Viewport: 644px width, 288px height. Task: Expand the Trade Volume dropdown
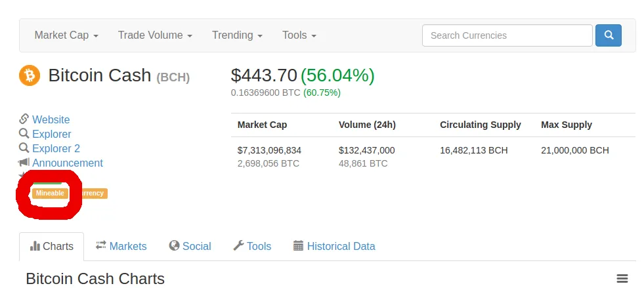(155, 35)
